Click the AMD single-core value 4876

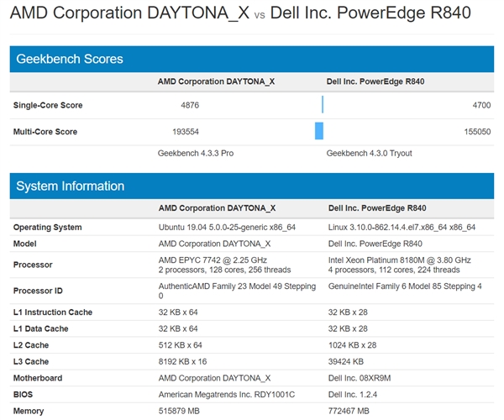(190, 105)
